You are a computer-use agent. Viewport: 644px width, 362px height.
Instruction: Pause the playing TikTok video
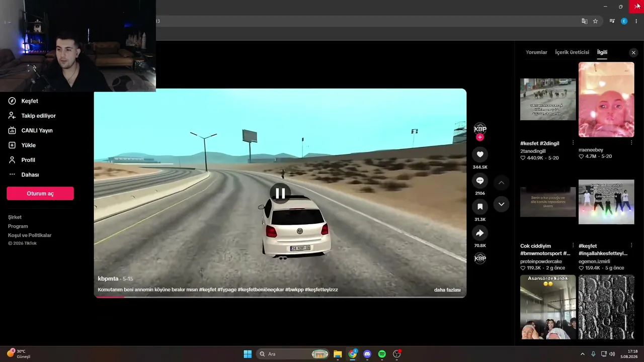280,194
